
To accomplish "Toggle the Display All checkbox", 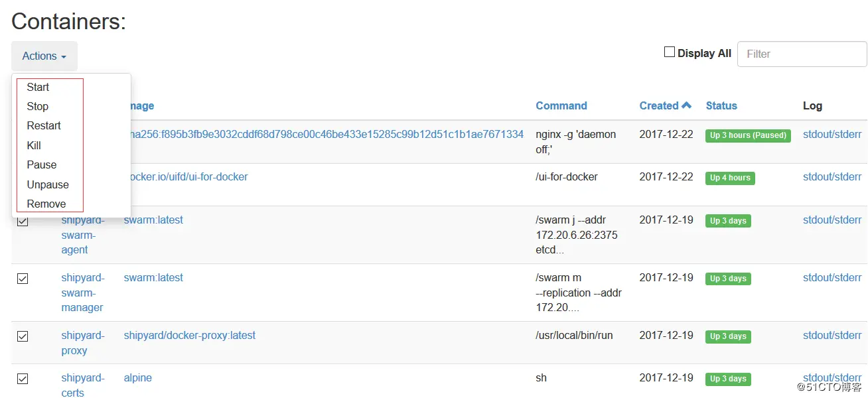I will pyautogui.click(x=670, y=52).
